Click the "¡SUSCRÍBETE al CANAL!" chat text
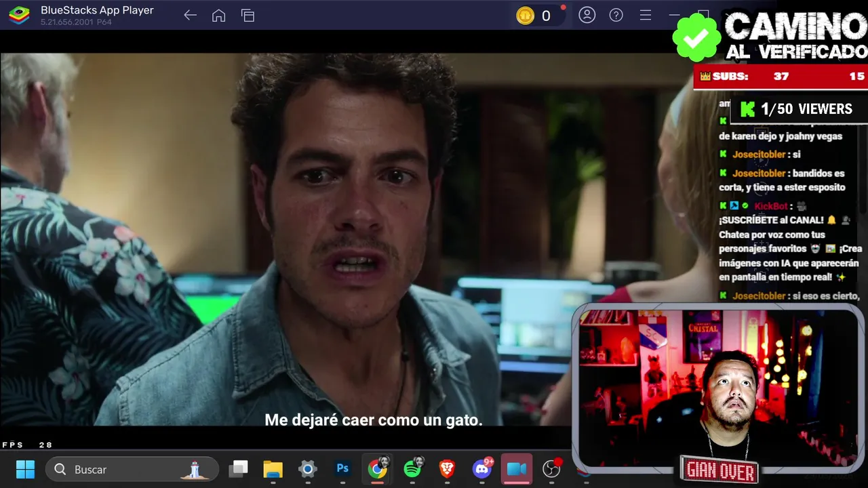Screen dimensions: 868x488 771,220
